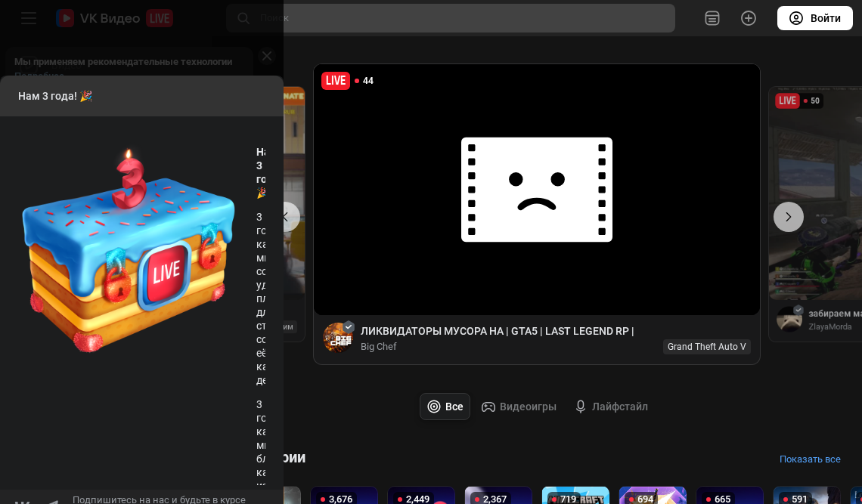
Task: Open the Big Chef channel name
Action: 378,346
